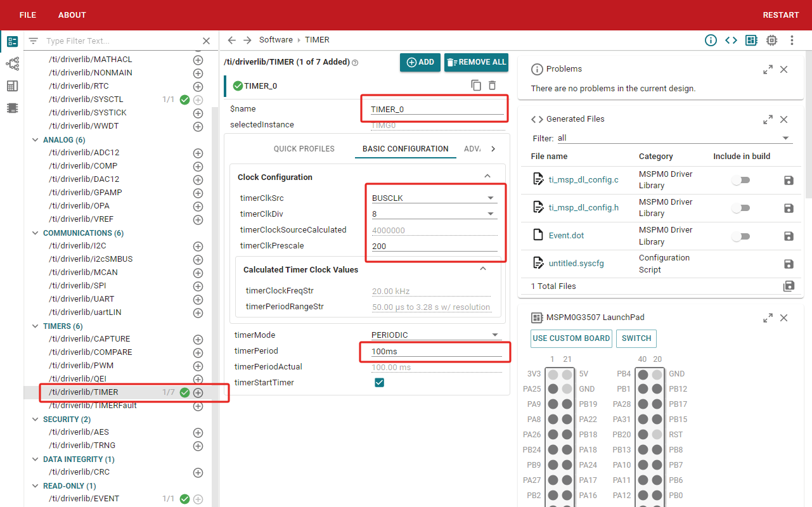Open the calculator sidebar icon
Screen dimensions: 812x507
coord(12,86)
